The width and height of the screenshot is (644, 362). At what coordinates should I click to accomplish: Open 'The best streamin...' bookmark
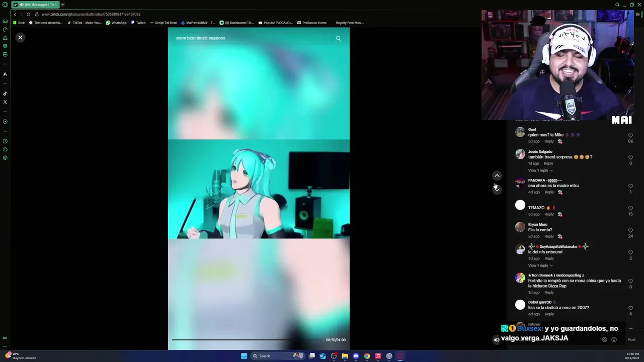point(46,23)
